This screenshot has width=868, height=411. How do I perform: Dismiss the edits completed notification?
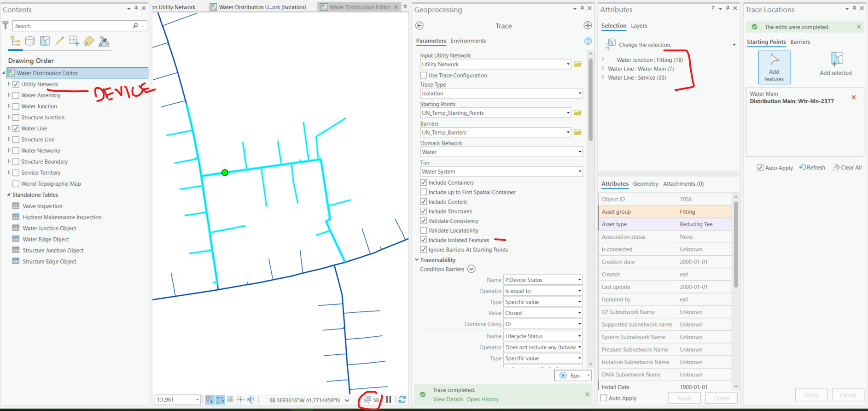coord(859,27)
